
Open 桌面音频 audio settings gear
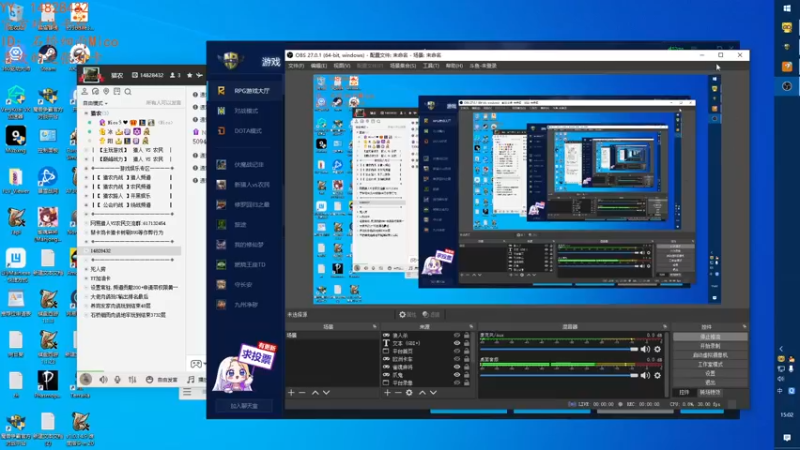coord(658,375)
